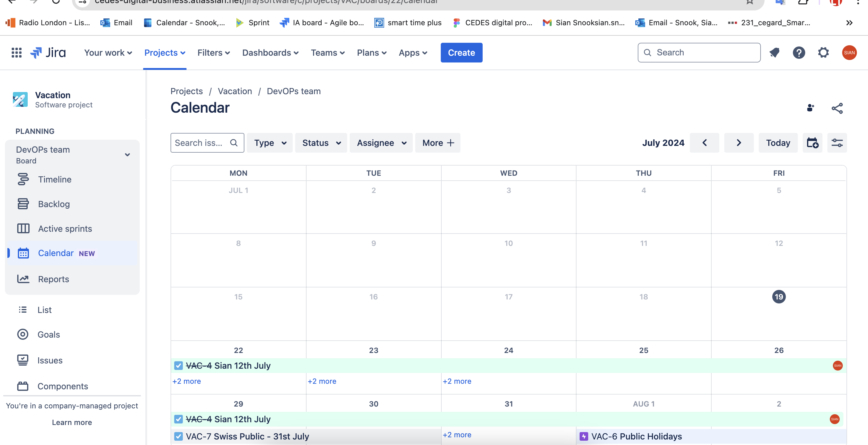Expand the Plans dropdown
The height and width of the screenshot is (445, 868).
coord(372,53)
